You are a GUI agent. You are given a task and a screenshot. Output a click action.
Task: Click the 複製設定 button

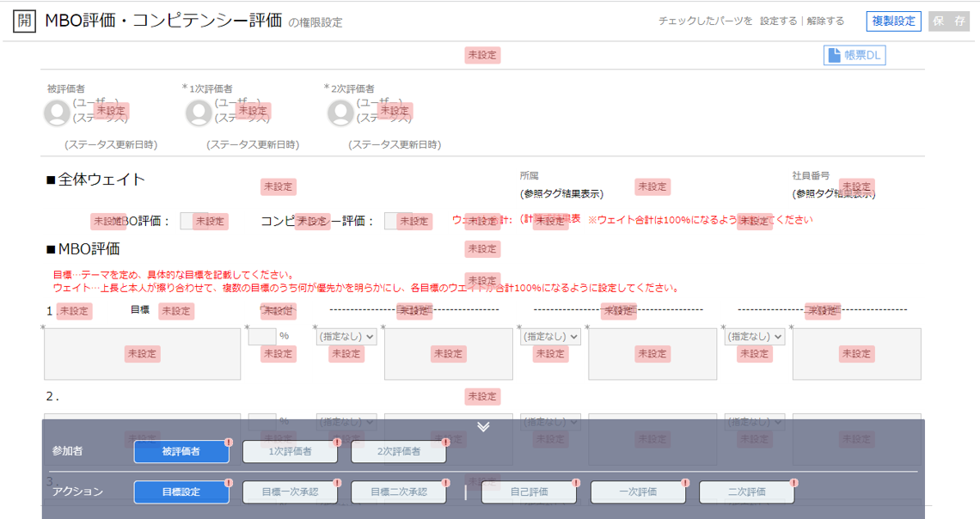coord(894,21)
